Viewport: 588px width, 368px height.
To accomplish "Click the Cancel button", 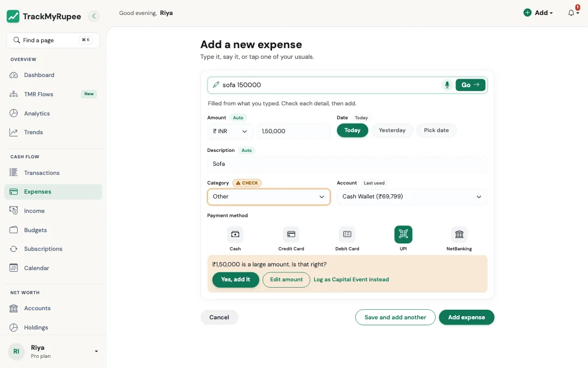I will [x=219, y=317].
